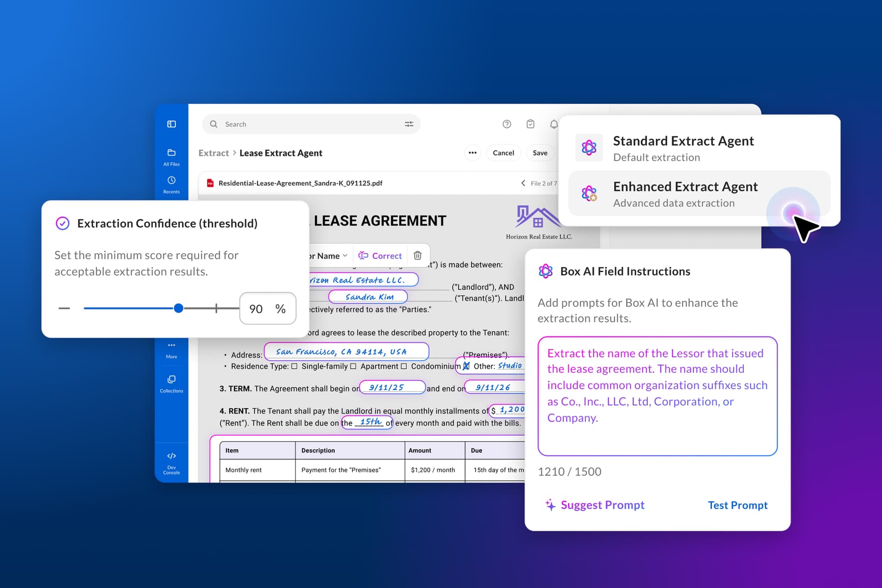Open notifications via the bell icon
The width and height of the screenshot is (882, 588).
click(x=554, y=124)
